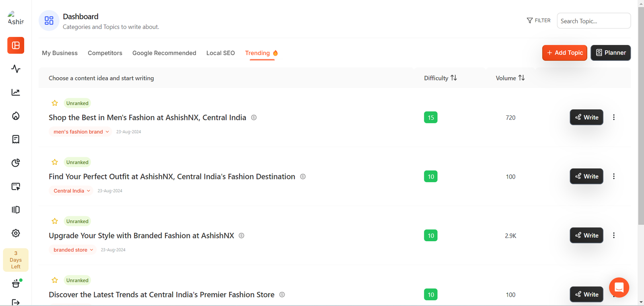
Task: Click the Search Topic input field
Action: (x=594, y=21)
